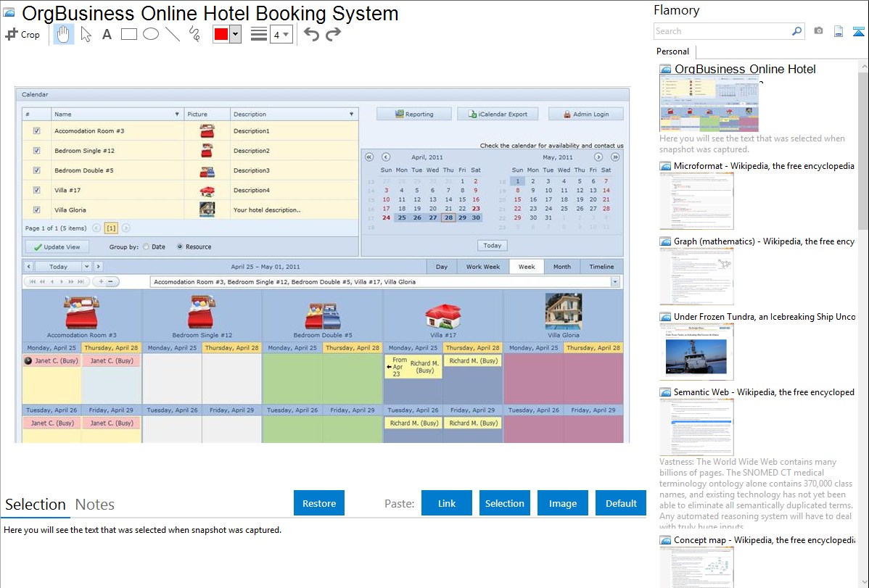Toggle checkbox for Villa #17
Screen dimensions: 869x588
(x=36, y=190)
